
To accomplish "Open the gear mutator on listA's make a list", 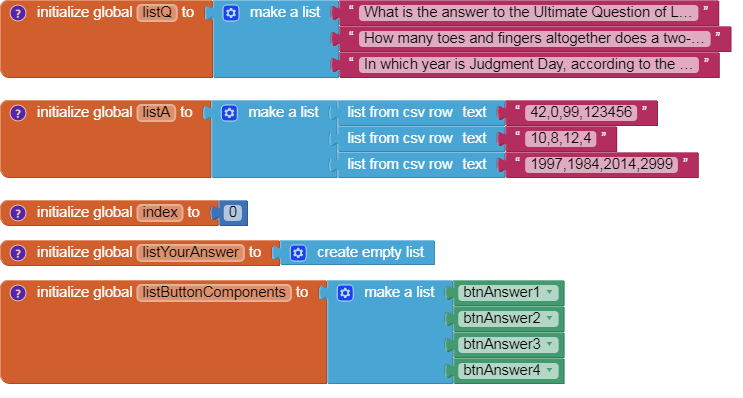I will (x=229, y=113).
